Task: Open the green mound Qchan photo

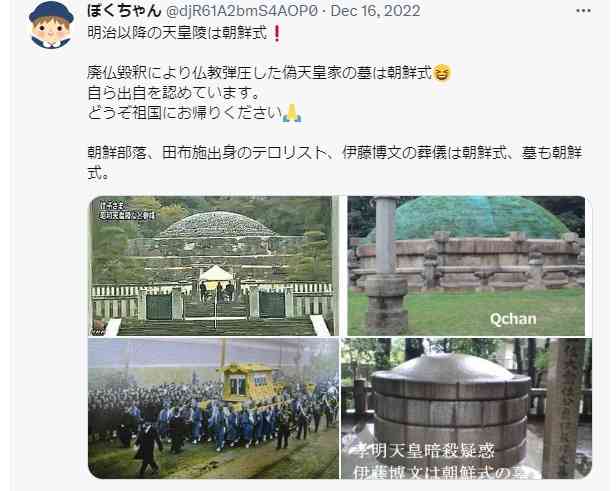Action: [x=466, y=266]
